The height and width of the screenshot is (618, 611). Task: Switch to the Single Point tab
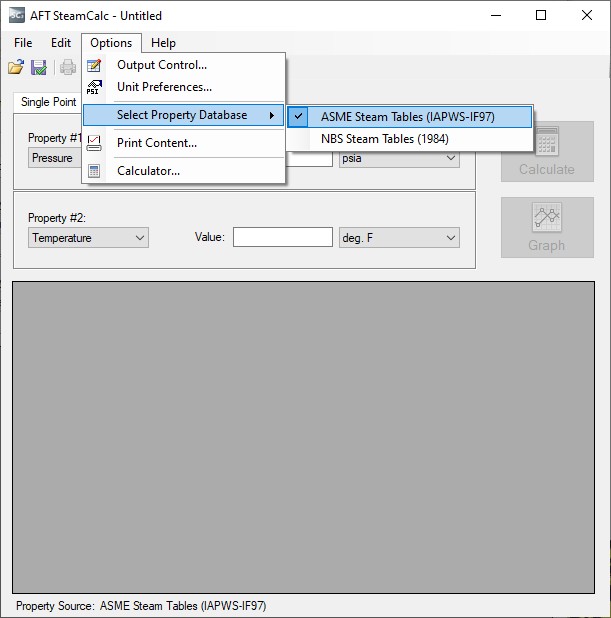(48, 102)
